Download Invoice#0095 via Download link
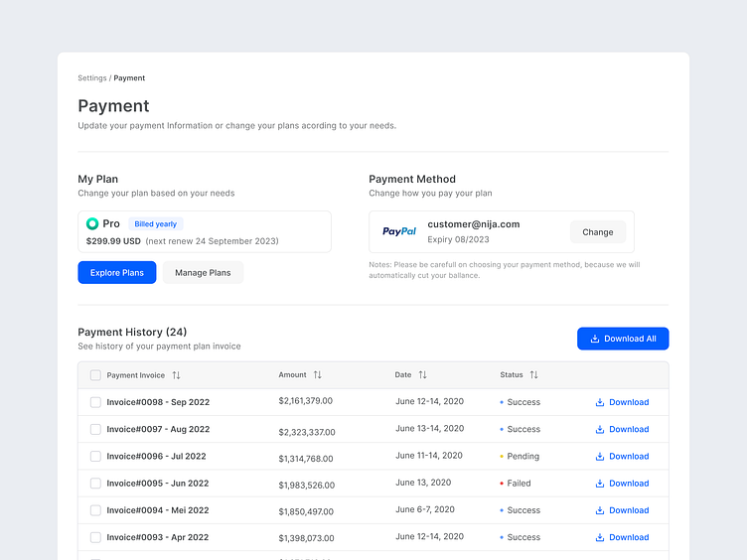747x560 pixels. 629,484
